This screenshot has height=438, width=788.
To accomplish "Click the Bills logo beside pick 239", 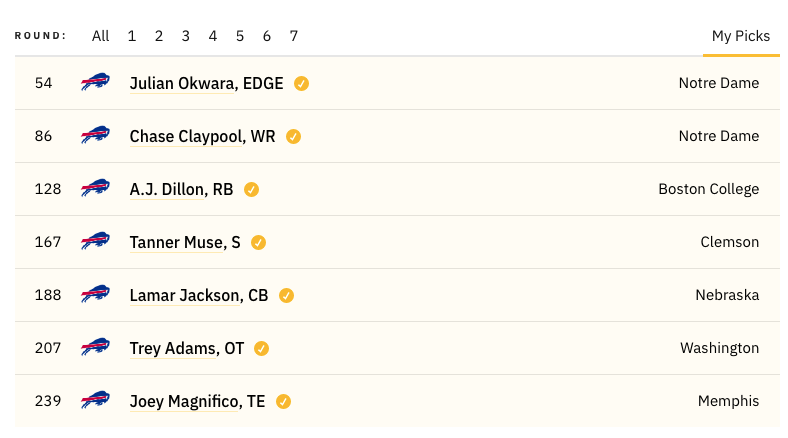I will [95, 400].
